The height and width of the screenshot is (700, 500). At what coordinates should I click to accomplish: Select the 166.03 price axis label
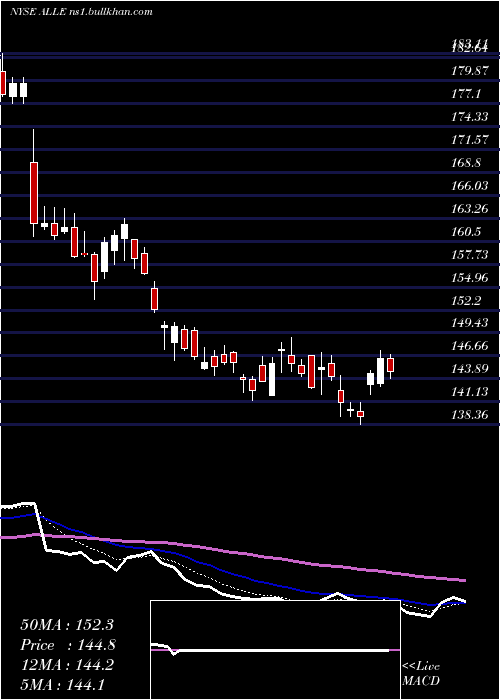pyautogui.click(x=469, y=186)
